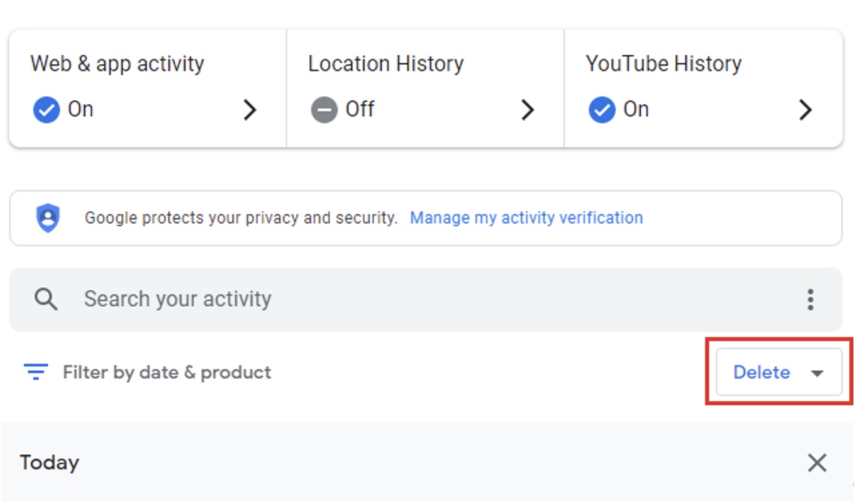
Task: Click the gray Off icon under Location History
Action: click(x=324, y=110)
